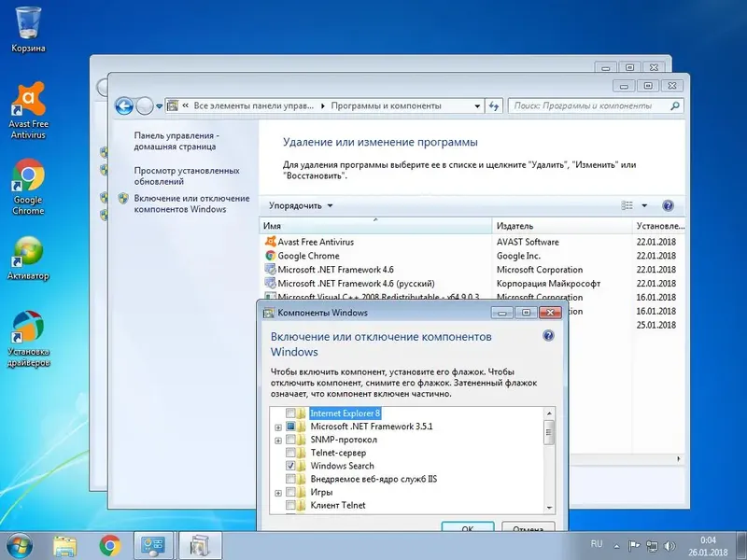Launch Avast Free Antivirus desktop shortcut
Viewport: 747px width, 560px height.
tap(28, 110)
